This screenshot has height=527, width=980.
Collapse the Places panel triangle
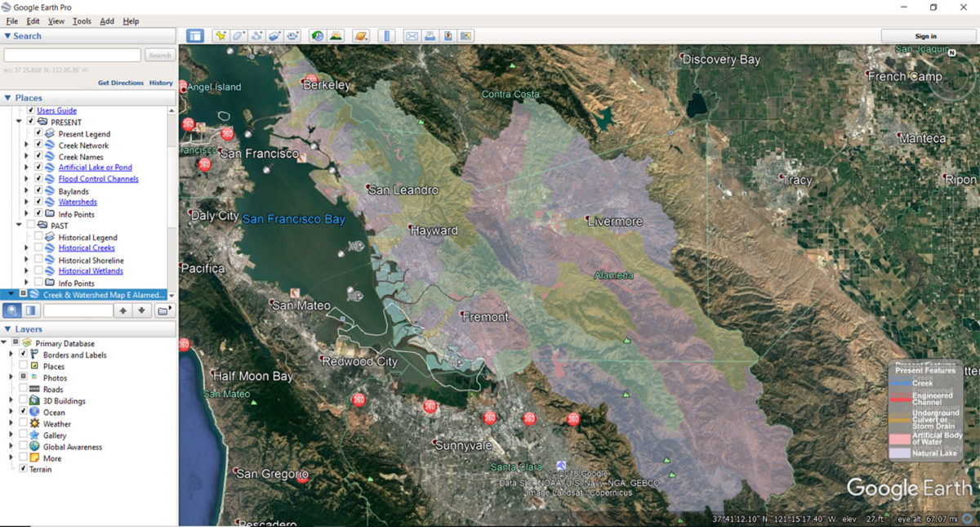tap(7, 98)
